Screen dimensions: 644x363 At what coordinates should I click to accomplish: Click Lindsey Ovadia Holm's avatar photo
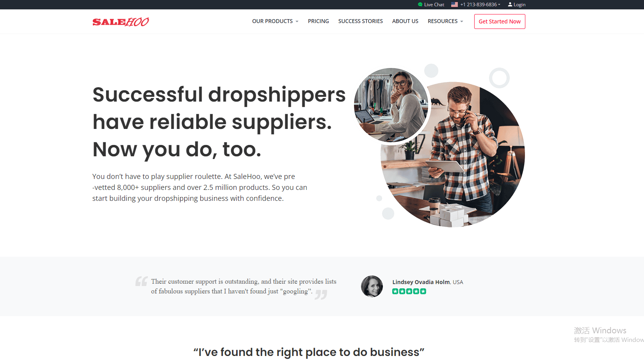(372, 286)
